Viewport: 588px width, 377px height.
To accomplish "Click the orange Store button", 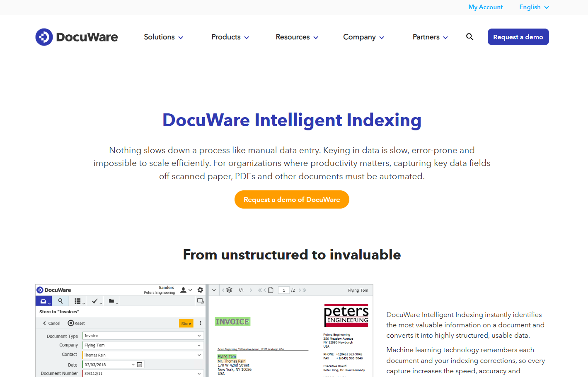I will (186, 323).
